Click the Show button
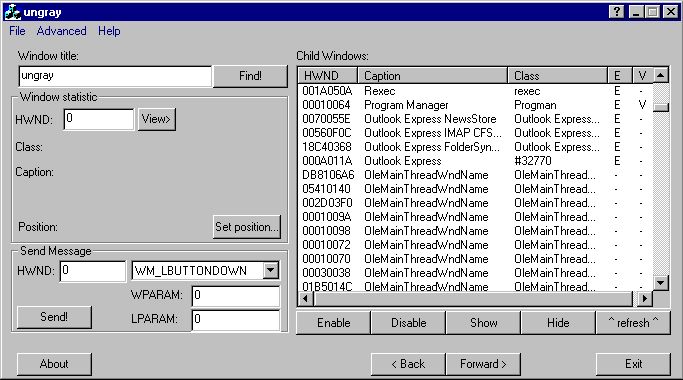The height and width of the screenshot is (380, 683). [x=483, y=323]
